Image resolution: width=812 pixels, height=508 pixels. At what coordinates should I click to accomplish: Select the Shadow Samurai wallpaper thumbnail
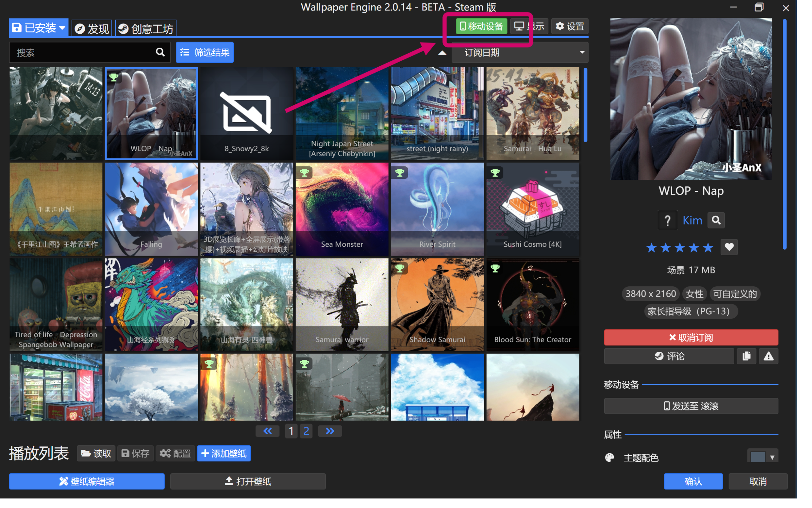[437, 304]
